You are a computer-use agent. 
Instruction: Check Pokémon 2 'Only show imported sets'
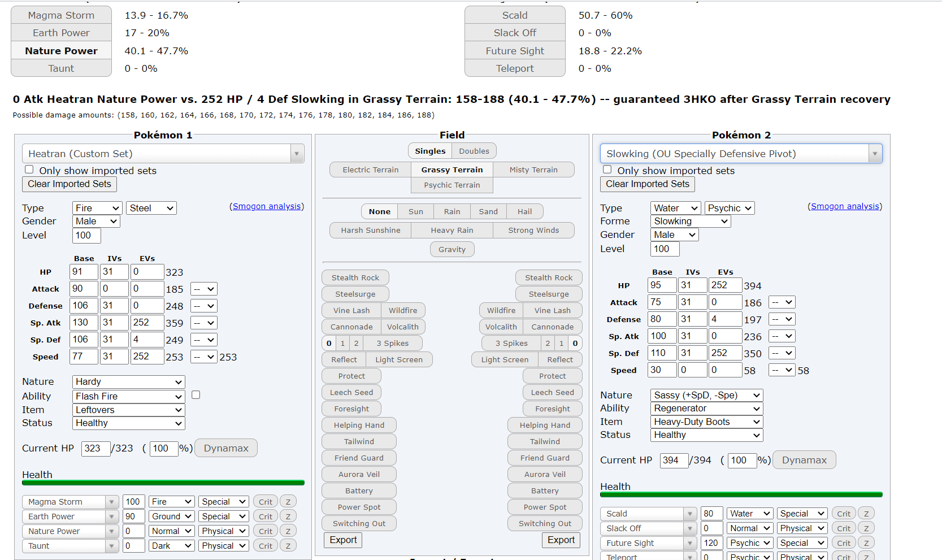point(607,170)
